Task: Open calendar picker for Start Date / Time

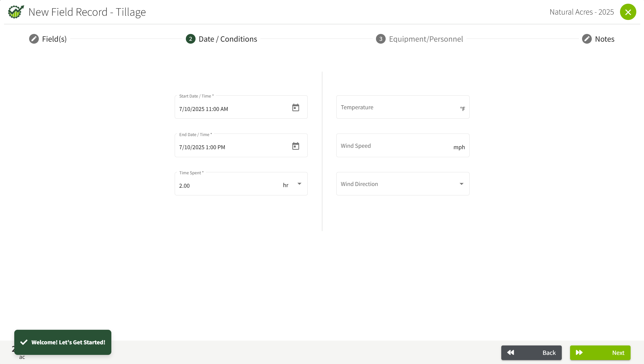Action: click(x=296, y=108)
